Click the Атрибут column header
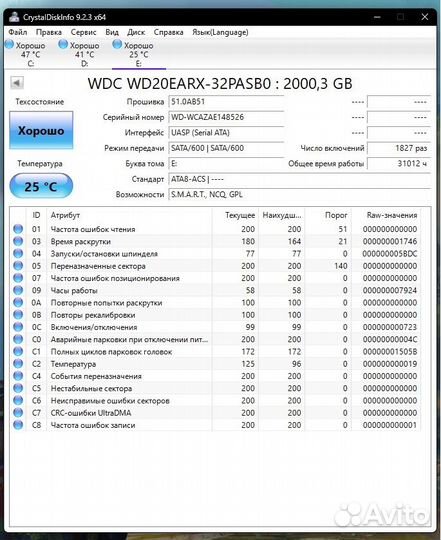 pos(129,215)
